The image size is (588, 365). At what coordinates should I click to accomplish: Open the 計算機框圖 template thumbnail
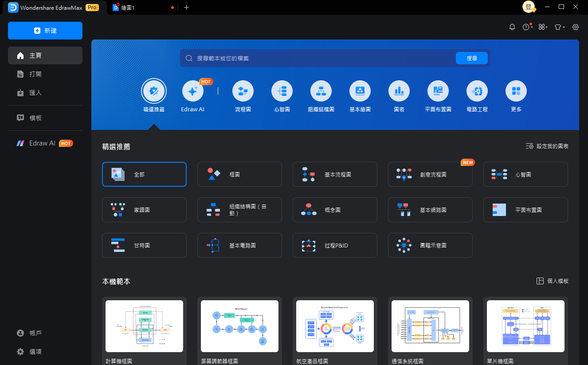click(x=144, y=326)
